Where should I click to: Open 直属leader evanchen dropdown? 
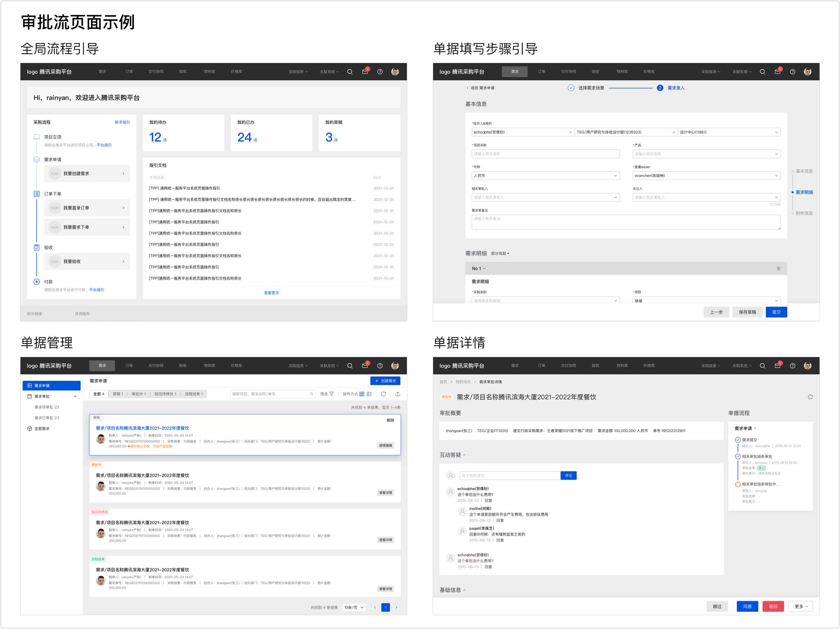707,176
